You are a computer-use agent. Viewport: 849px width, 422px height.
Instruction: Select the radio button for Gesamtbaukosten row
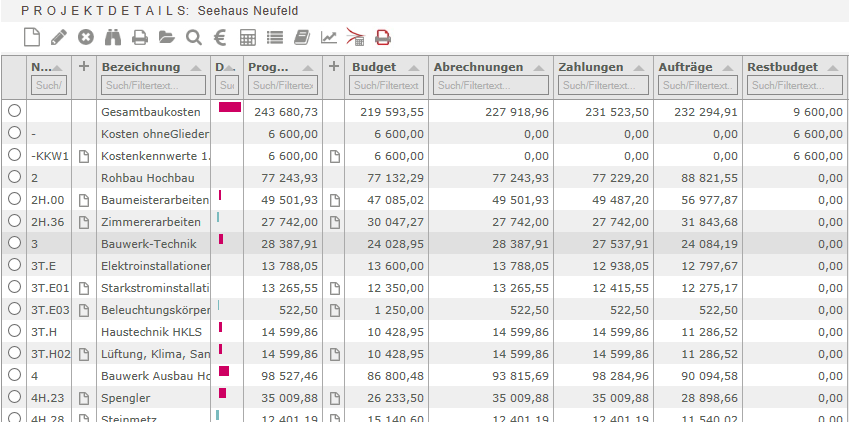[14, 111]
